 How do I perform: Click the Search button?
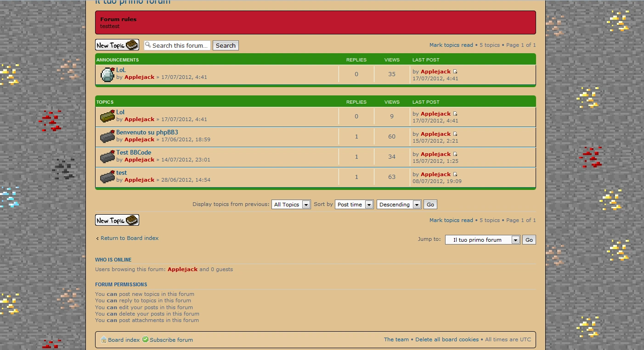click(226, 45)
